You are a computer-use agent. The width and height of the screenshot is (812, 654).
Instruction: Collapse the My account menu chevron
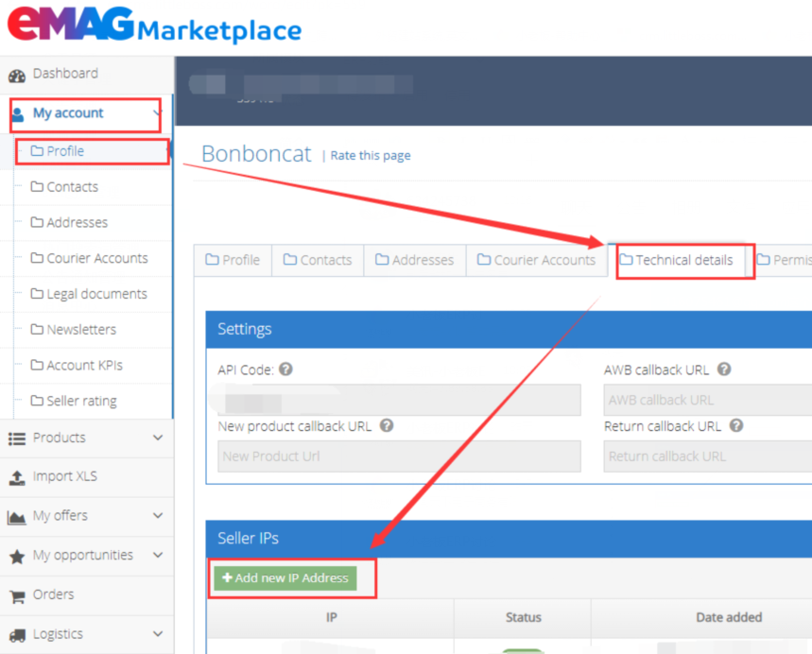(x=157, y=113)
